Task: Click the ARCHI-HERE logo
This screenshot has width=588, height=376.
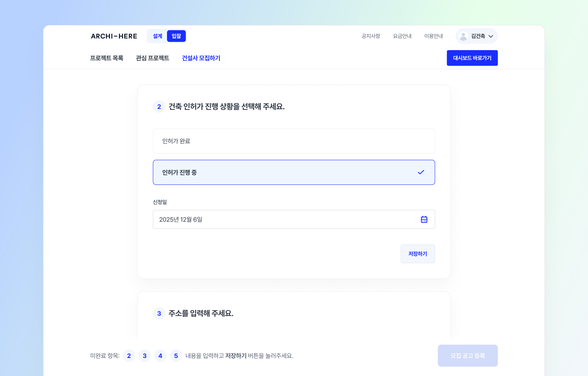Action: pyautogui.click(x=114, y=36)
